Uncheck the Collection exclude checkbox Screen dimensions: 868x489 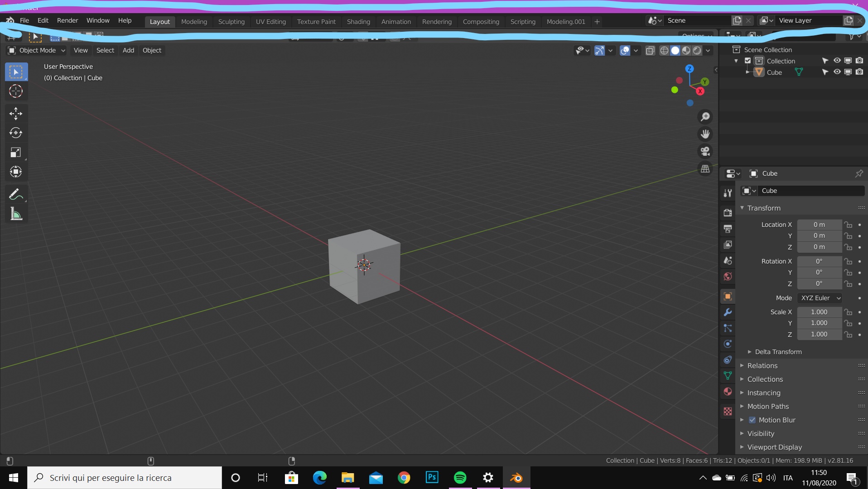748,61
